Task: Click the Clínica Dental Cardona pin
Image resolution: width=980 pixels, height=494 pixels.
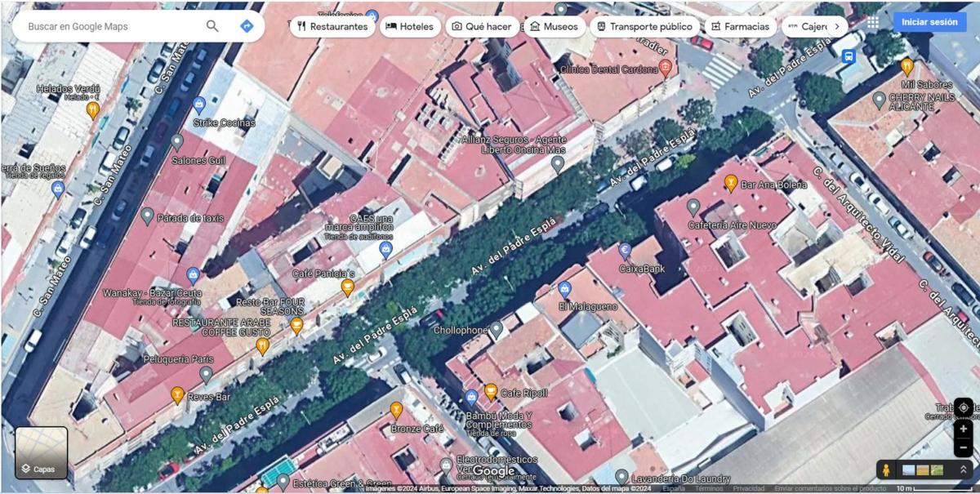Action: click(x=666, y=68)
